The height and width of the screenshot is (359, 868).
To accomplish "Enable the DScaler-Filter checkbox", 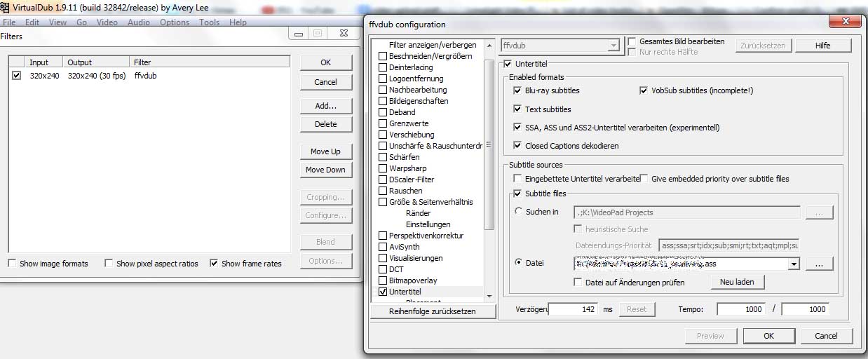I will 383,179.
